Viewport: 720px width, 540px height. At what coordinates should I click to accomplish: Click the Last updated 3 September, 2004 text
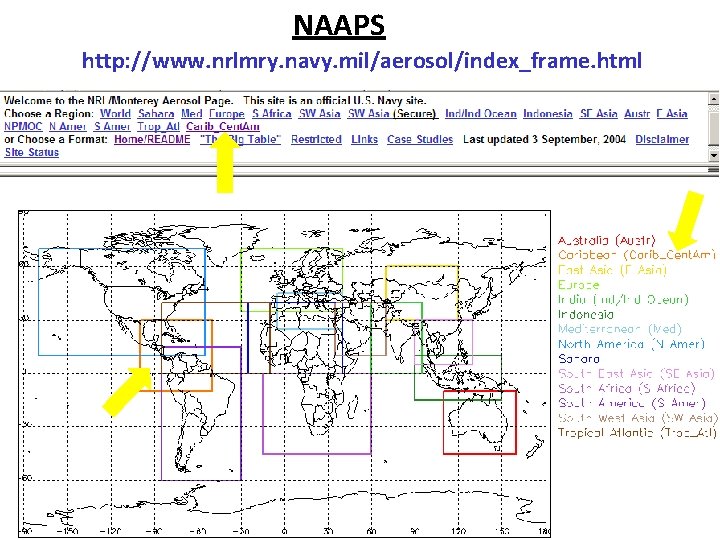[x=545, y=139]
